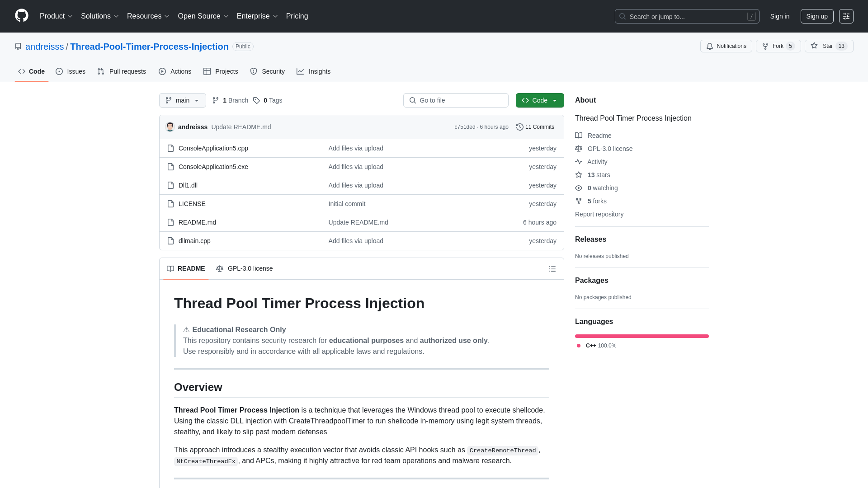Open README outline list icon
Viewport: 868px width, 488px height.
click(552, 269)
